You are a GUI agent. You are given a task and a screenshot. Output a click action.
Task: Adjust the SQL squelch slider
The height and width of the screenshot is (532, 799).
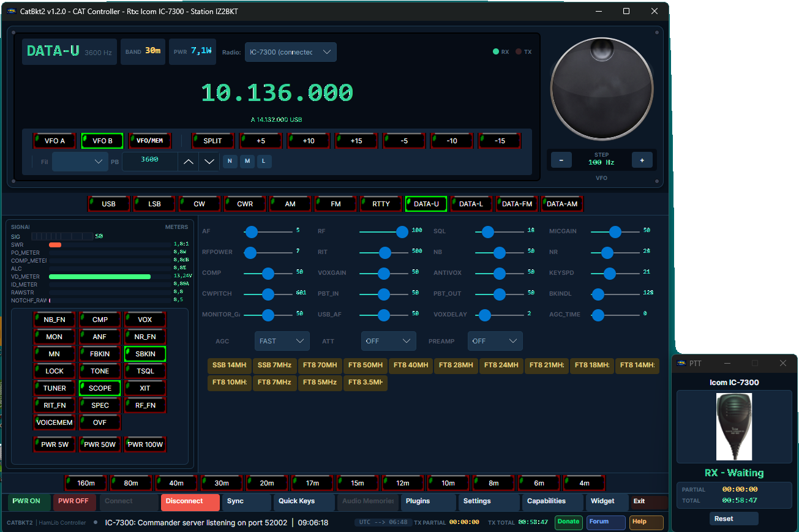pos(500,231)
